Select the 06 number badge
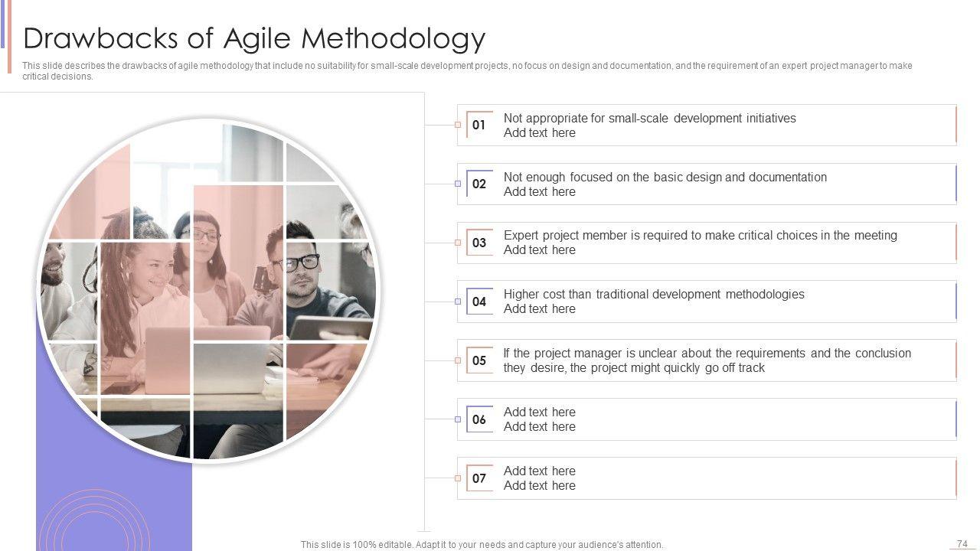 [479, 419]
